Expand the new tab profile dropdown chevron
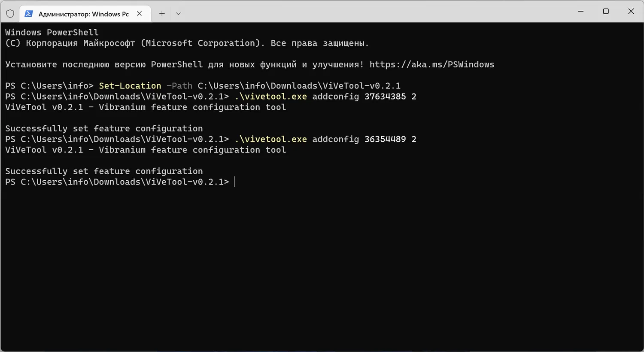Image resolution: width=644 pixels, height=352 pixels. (179, 14)
